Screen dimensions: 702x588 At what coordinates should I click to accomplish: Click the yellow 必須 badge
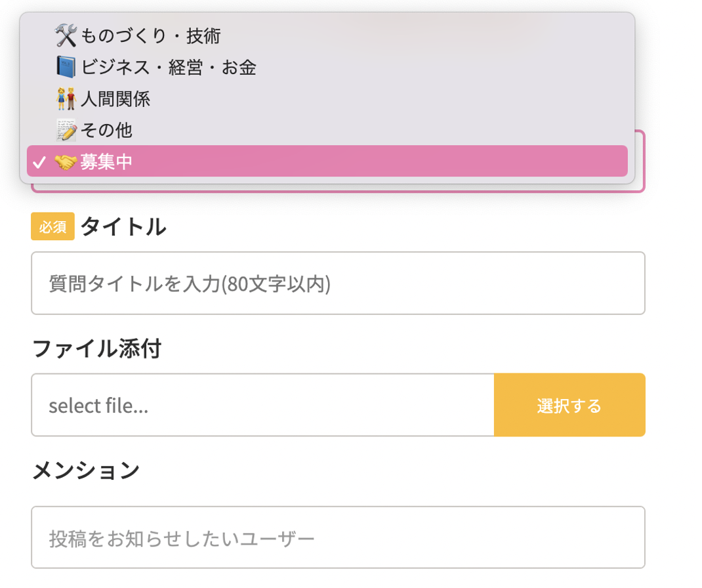[52, 227]
